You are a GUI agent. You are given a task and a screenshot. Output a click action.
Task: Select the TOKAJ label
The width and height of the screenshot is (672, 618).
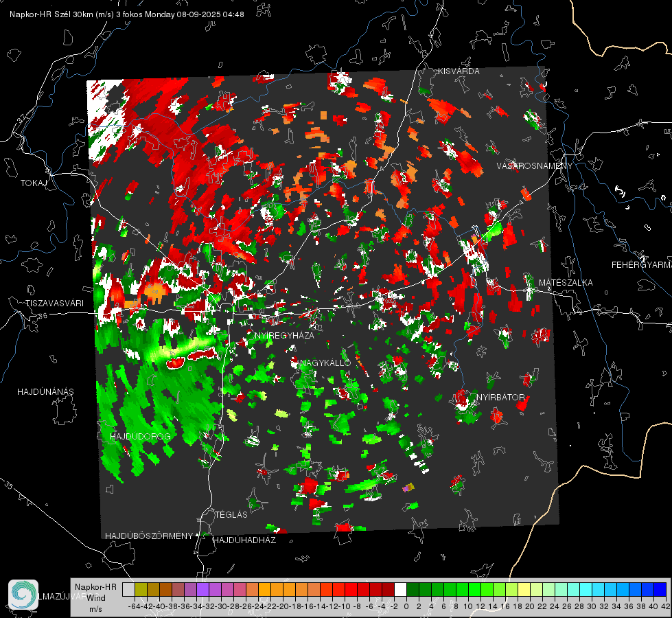(x=34, y=183)
